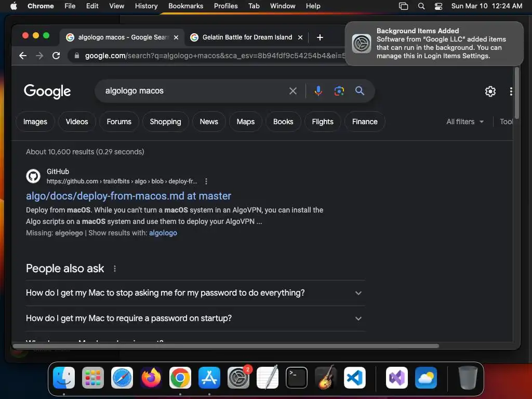Filter results by Books
Viewport: 532px width, 399px height.
(x=283, y=122)
